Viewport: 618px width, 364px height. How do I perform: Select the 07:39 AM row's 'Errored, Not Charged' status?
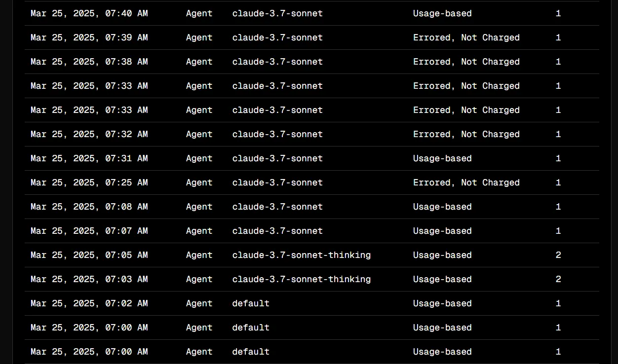(x=466, y=37)
